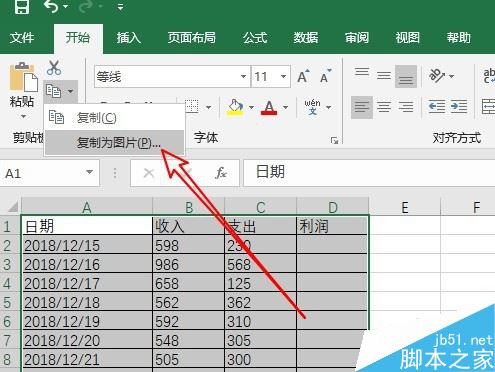Click the text Orientation icon
Image resolution: width=495 pixels, height=372 pixels.
pyautogui.click(x=437, y=76)
